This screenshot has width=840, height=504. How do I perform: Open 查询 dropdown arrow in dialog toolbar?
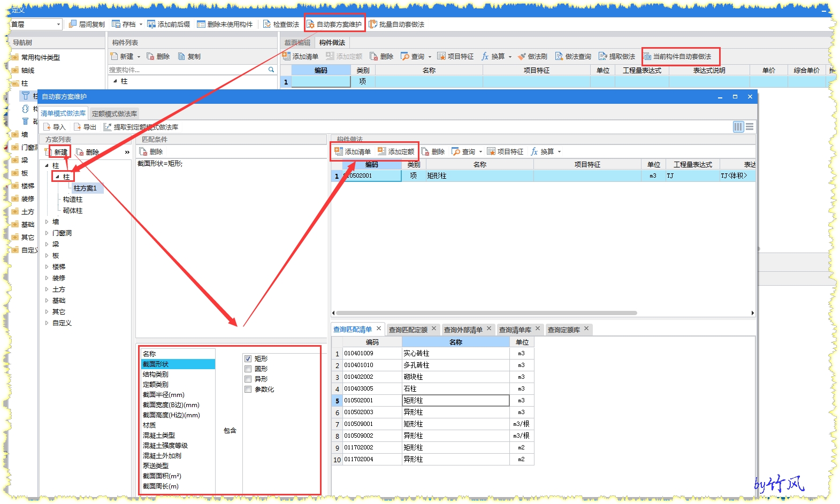pos(480,151)
